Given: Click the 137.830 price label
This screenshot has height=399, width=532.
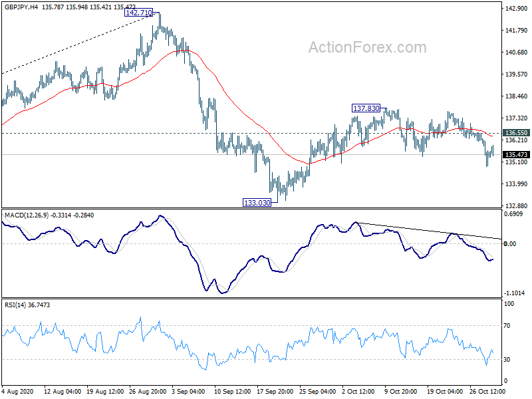Looking at the screenshot, I should (x=366, y=108).
